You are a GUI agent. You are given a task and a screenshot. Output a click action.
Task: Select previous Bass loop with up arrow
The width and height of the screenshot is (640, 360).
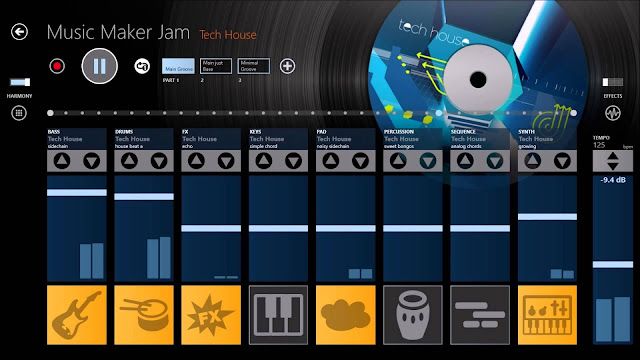click(x=62, y=161)
